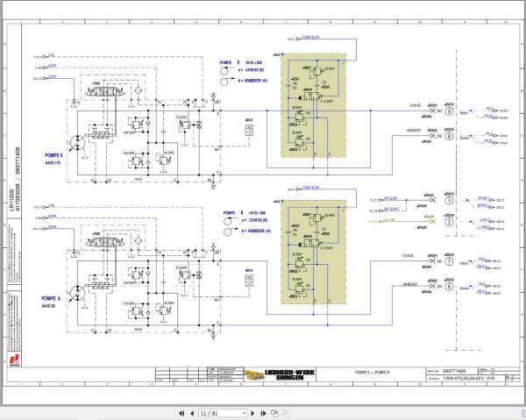Click the circled number 1

click(x=449, y=201)
